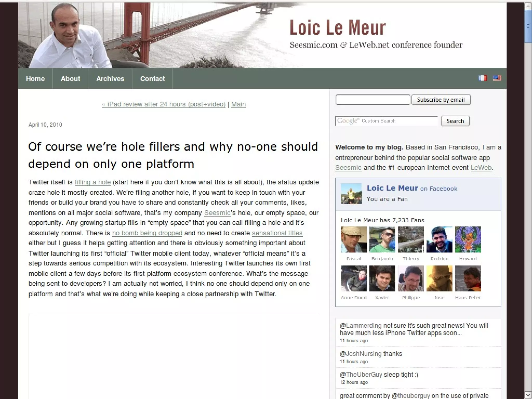Image resolution: width=532 pixels, height=399 pixels.
Task: Click the scrollbar up arrow
Action: [528, 6]
